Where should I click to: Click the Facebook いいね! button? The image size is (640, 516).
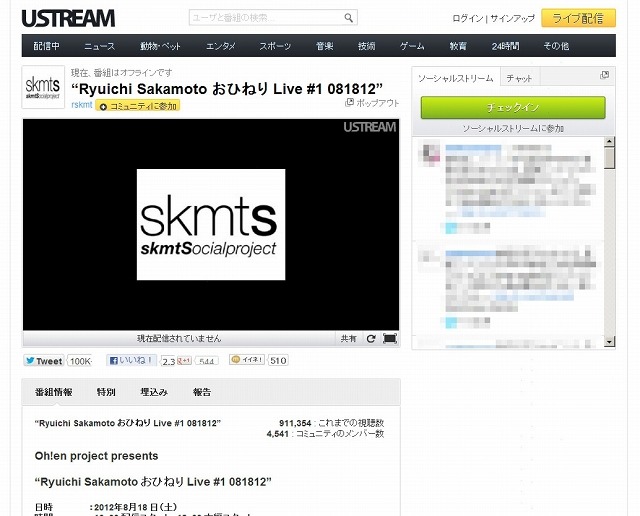tap(131, 360)
